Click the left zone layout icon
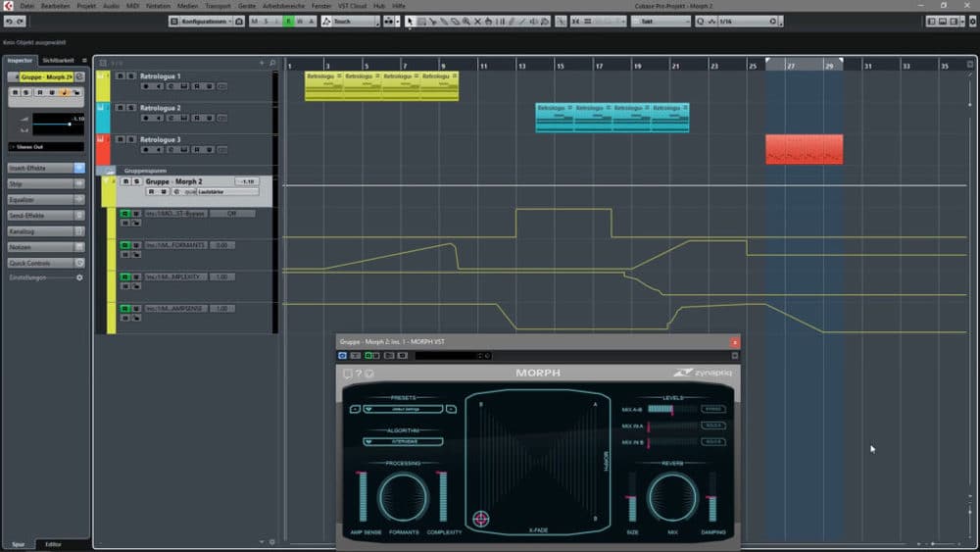 tap(931, 22)
